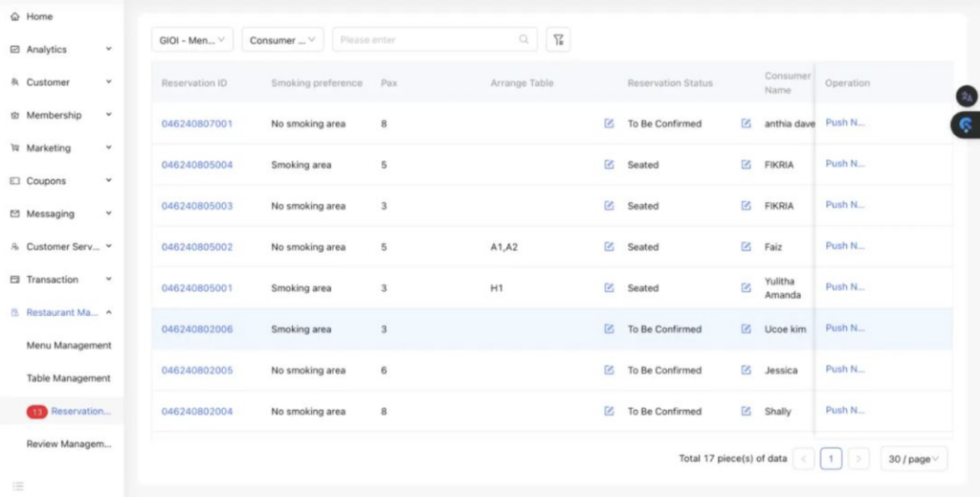Edit Reservation Status for Shally's reservation
Viewport: 980px width, 497px height.
point(746,412)
